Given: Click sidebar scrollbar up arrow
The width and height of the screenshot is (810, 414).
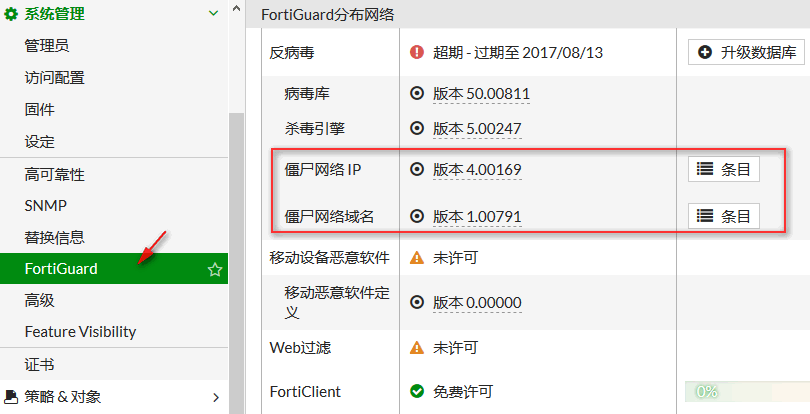Looking at the screenshot, I should (236, 8).
